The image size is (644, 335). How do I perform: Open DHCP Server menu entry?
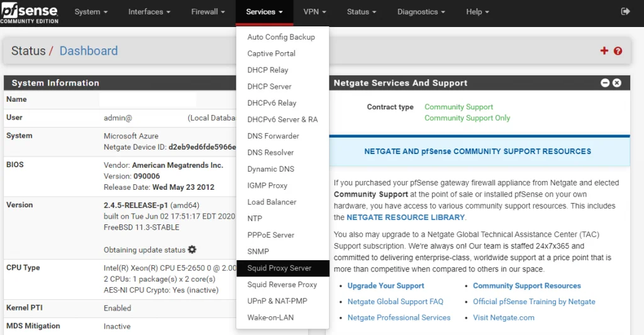[x=282, y=87]
